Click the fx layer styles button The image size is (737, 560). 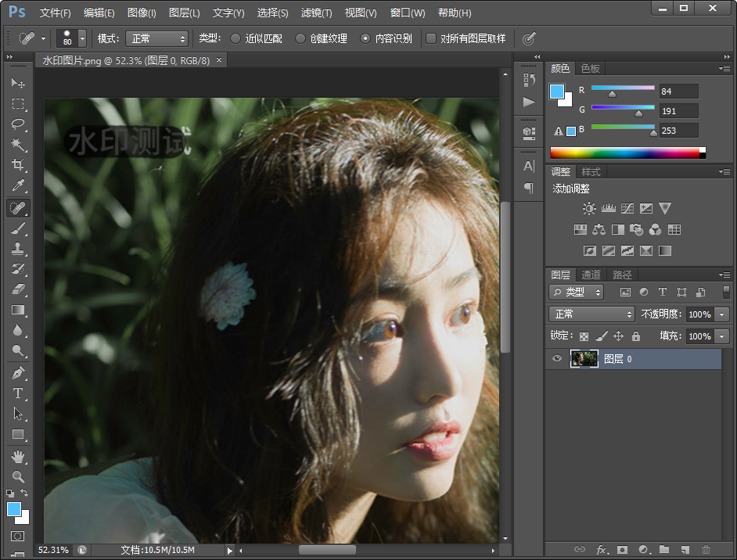point(601,550)
